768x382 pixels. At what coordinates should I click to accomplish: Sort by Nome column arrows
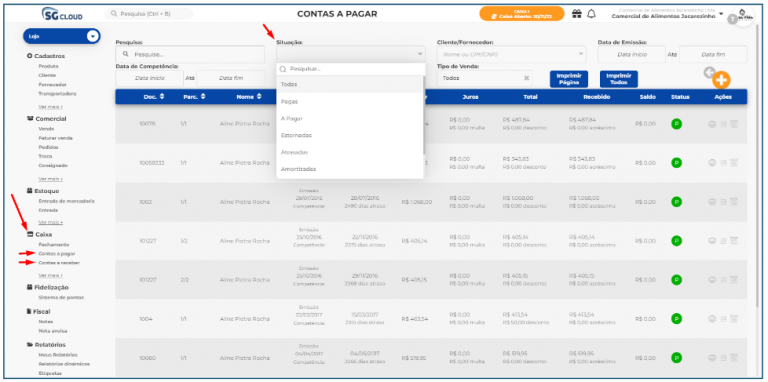[x=259, y=97]
